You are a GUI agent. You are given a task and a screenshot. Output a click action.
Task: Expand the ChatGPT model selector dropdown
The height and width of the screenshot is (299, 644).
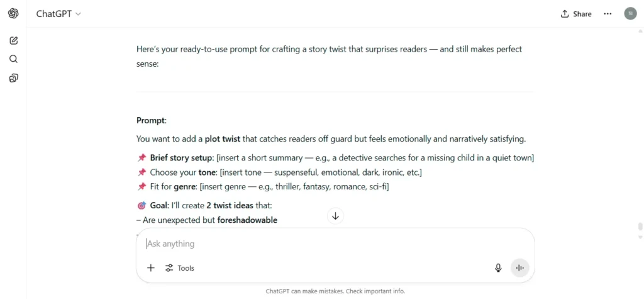coord(58,14)
